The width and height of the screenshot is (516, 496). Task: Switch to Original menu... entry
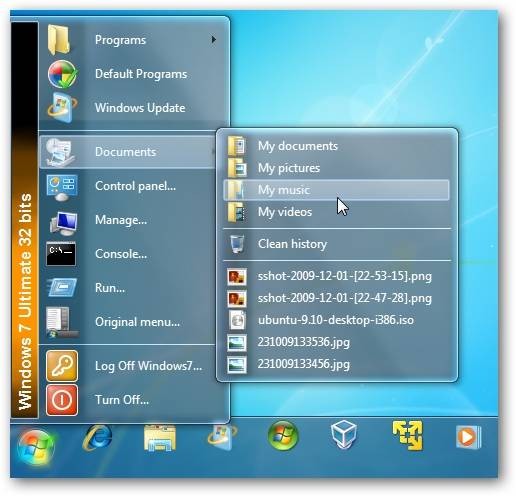coord(137,322)
